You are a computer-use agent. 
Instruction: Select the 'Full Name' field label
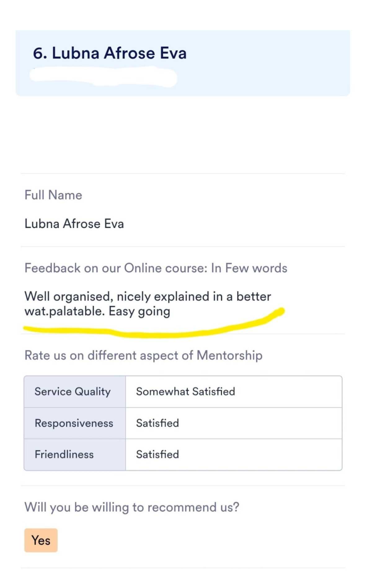click(53, 195)
